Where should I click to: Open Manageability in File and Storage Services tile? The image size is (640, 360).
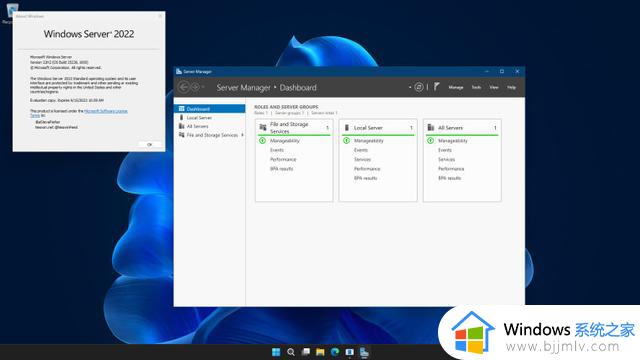click(x=284, y=140)
